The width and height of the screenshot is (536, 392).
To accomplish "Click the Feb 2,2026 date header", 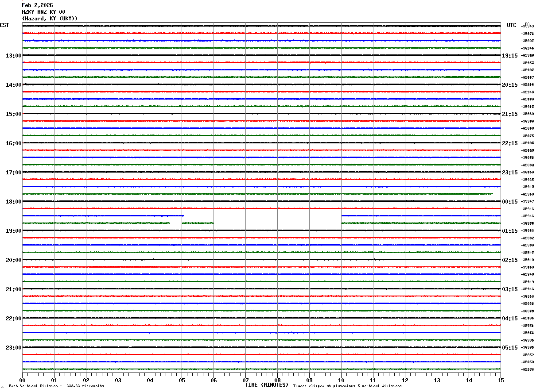I will click(37, 5).
